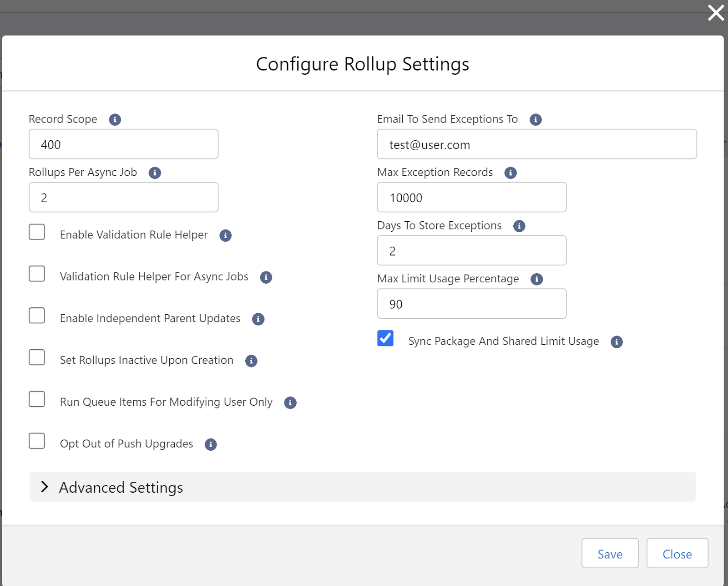Viewport: 728px width, 586px height.
Task: Uncheck Sync Package And Shared Limit Usage
Action: coord(385,338)
